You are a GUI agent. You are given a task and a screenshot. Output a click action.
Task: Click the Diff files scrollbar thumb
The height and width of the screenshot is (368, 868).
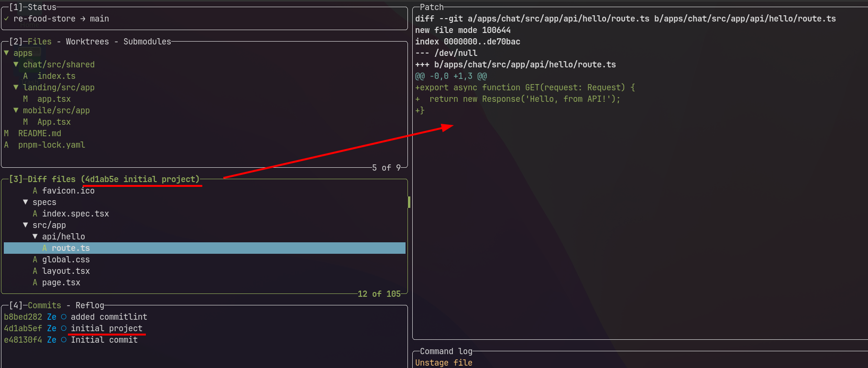coord(409,202)
